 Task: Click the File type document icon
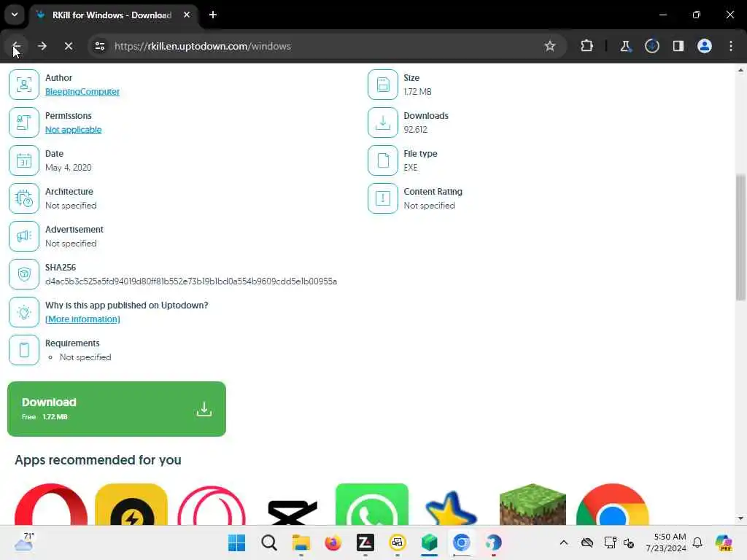point(382,160)
